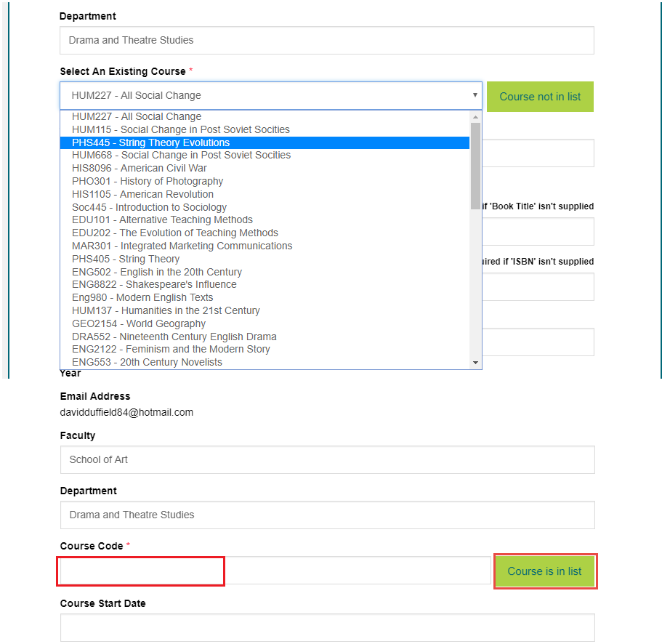662x644 pixels.
Task: Choose Soc445 - Introduction to Sociology
Action: (x=149, y=207)
